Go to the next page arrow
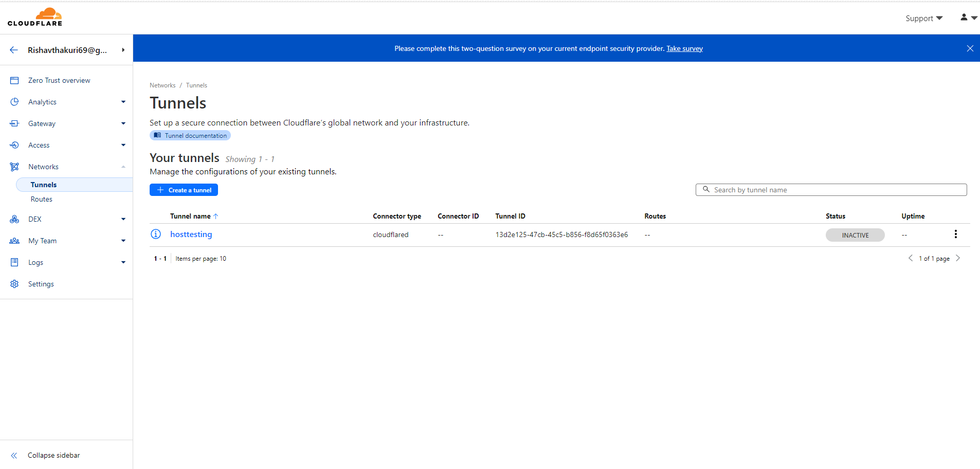The height and width of the screenshot is (469, 980). (x=958, y=258)
